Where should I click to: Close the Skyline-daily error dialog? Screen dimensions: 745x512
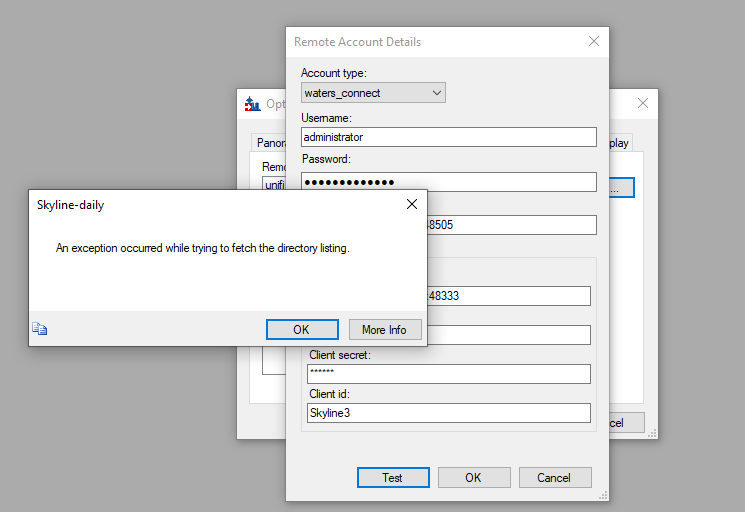(x=411, y=204)
